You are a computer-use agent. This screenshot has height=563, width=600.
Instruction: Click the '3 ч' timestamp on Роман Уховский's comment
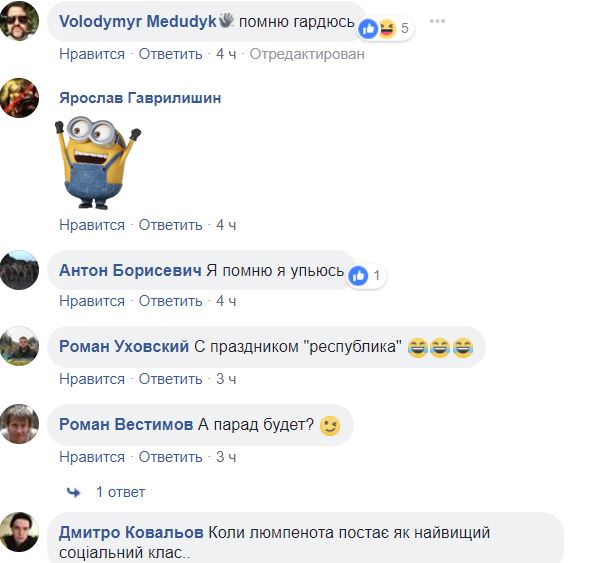(x=226, y=379)
